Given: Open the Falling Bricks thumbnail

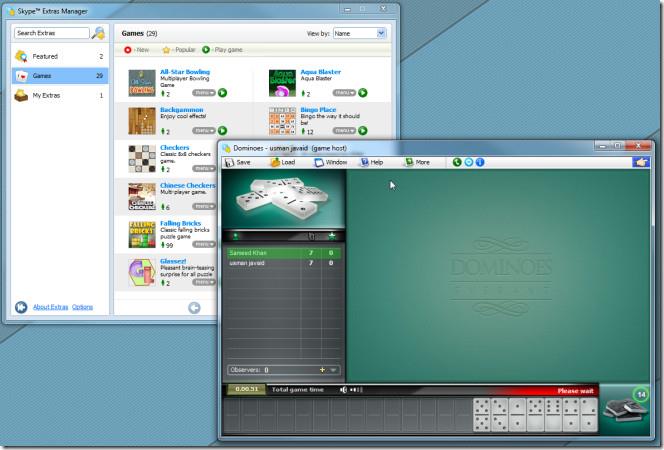Looking at the screenshot, I should click(142, 234).
